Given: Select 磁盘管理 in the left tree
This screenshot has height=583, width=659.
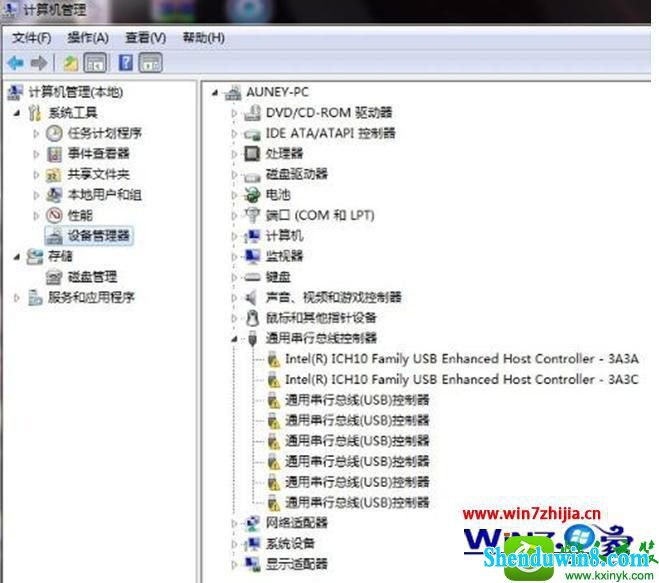Looking at the screenshot, I should click(92, 277).
